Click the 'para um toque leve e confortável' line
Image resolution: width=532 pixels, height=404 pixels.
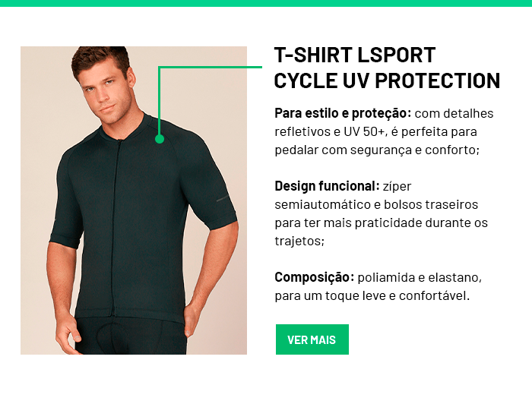(372, 296)
